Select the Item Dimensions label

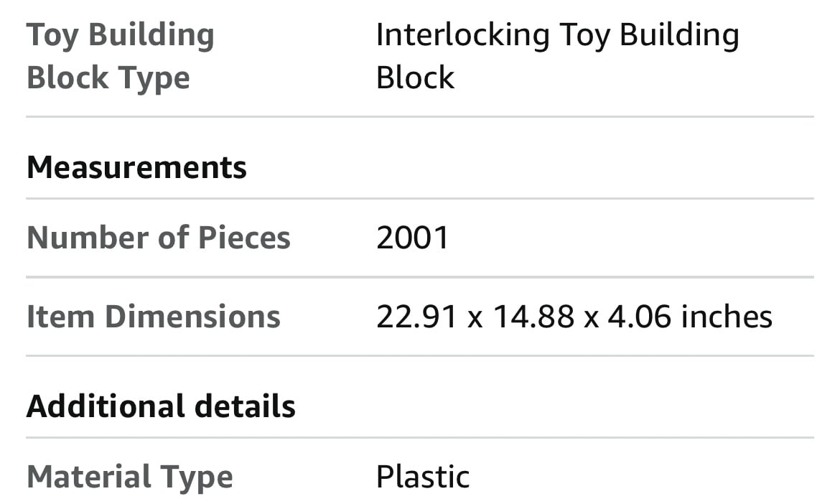[x=154, y=316]
